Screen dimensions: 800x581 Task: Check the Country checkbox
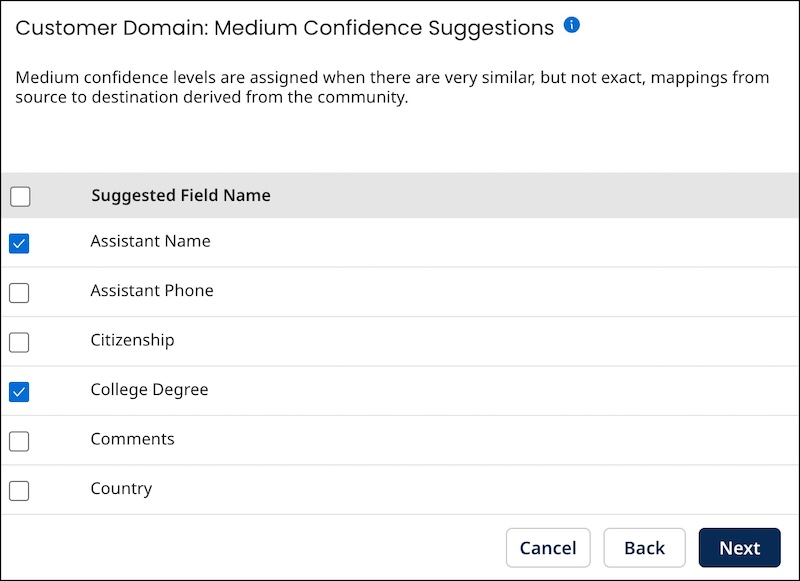tap(19, 489)
